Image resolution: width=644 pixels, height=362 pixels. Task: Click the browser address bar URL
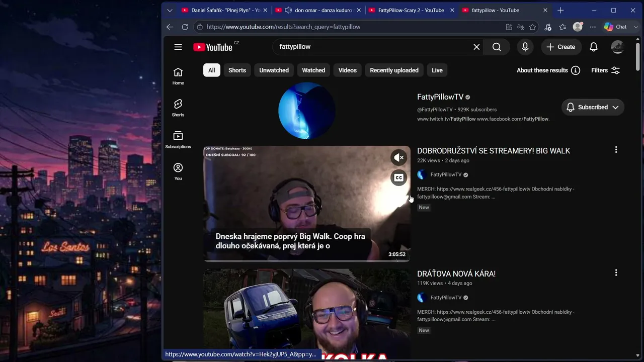pos(283,27)
